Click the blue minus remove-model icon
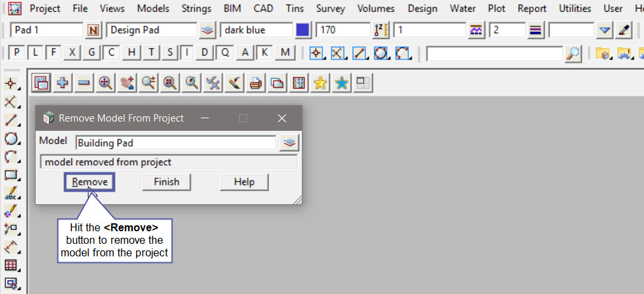This screenshot has width=644, height=294. [x=84, y=83]
